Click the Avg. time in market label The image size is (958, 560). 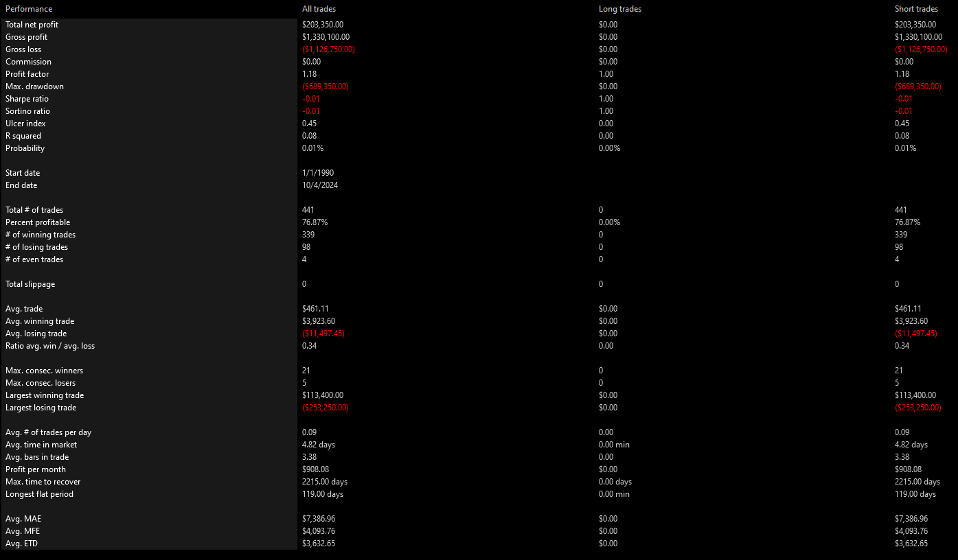point(41,445)
